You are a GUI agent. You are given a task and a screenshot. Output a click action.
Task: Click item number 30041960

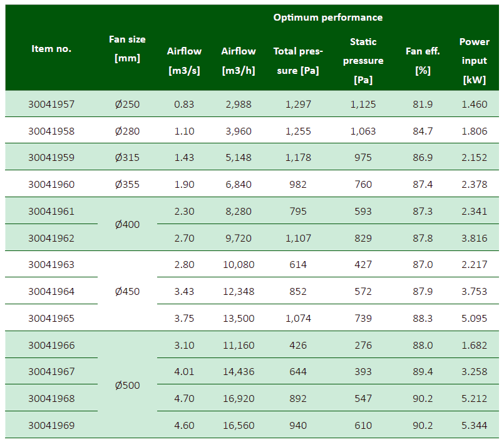pyautogui.click(x=51, y=184)
